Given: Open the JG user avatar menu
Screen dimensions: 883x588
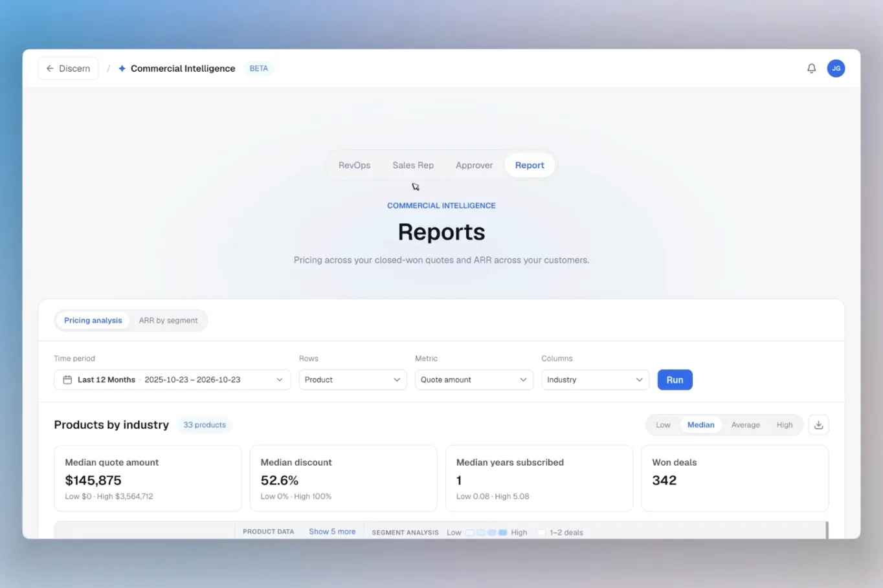Looking at the screenshot, I should (836, 69).
